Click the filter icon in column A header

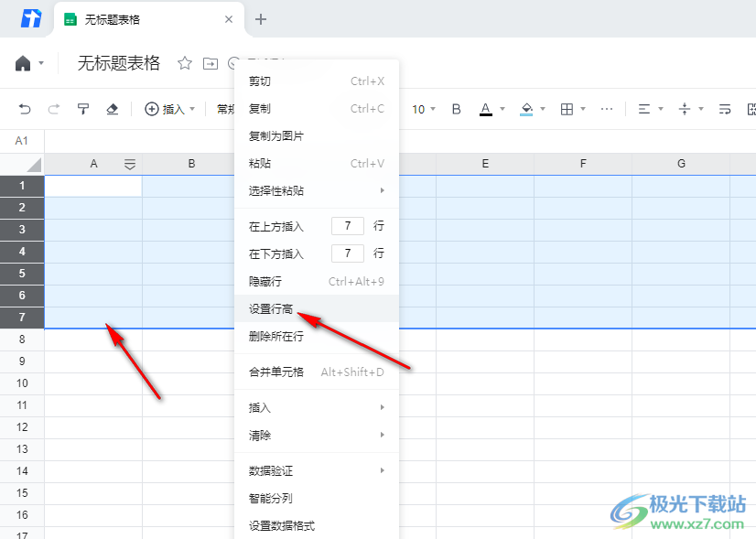click(130, 165)
